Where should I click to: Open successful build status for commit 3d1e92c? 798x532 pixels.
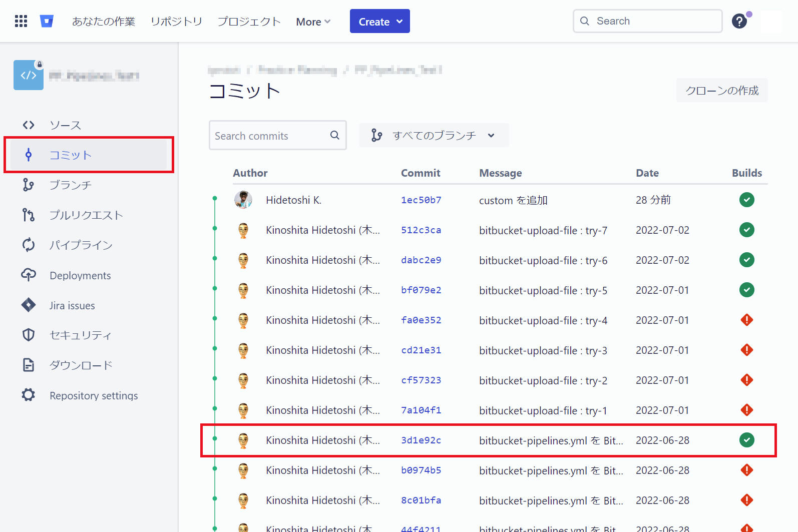coord(746,440)
